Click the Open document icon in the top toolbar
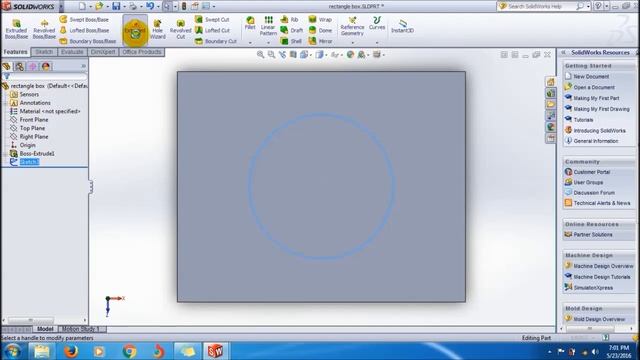 click(x=99, y=6)
